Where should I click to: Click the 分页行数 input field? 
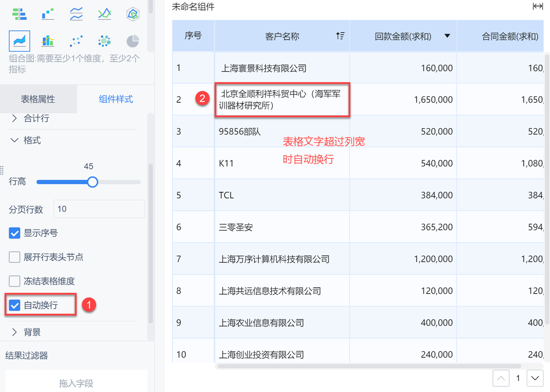point(99,209)
